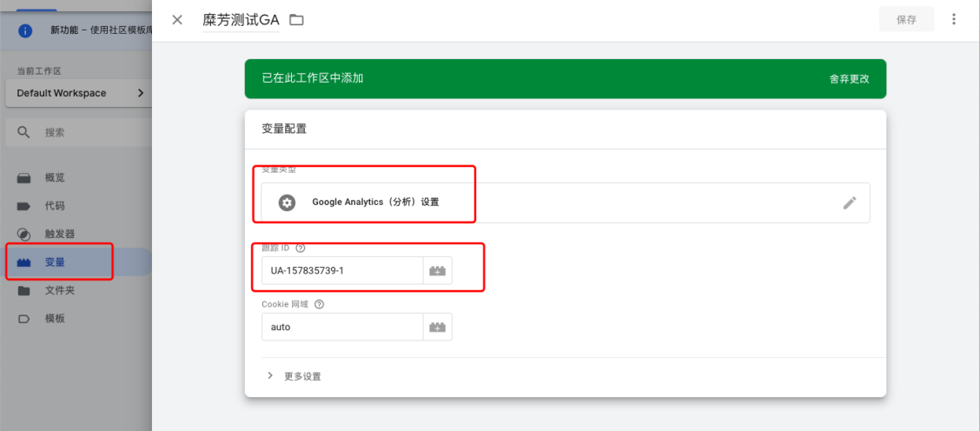The height and width of the screenshot is (431, 980).
Task: Select 变量 in the left sidebar
Action: pyautogui.click(x=55, y=262)
